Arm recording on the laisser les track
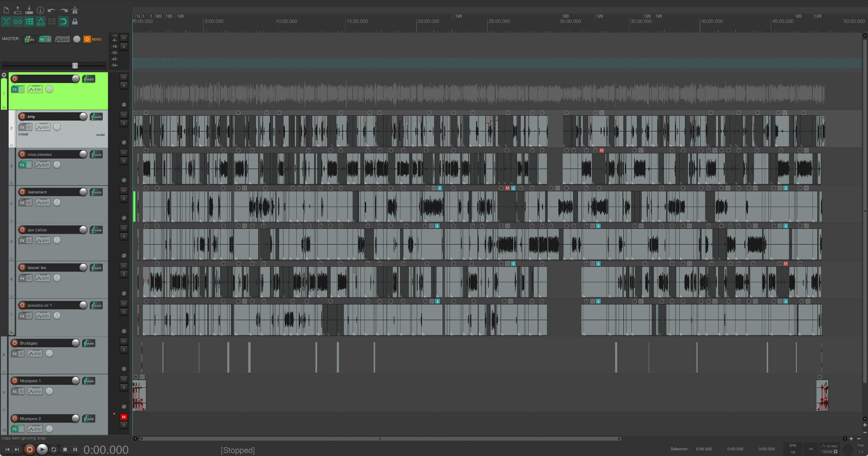868x456 pixels. pyautogui.click(x=22, y=267)
